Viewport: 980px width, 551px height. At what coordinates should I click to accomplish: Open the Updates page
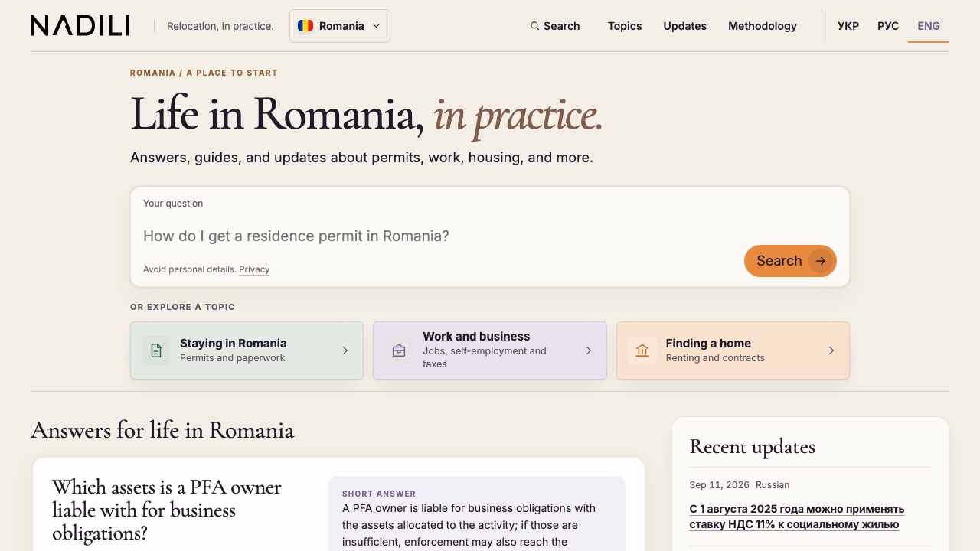click(685, 26)
